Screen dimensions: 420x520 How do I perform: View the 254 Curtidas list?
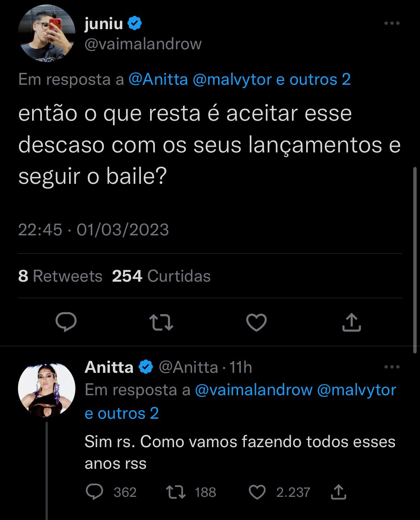coord(161,276)
